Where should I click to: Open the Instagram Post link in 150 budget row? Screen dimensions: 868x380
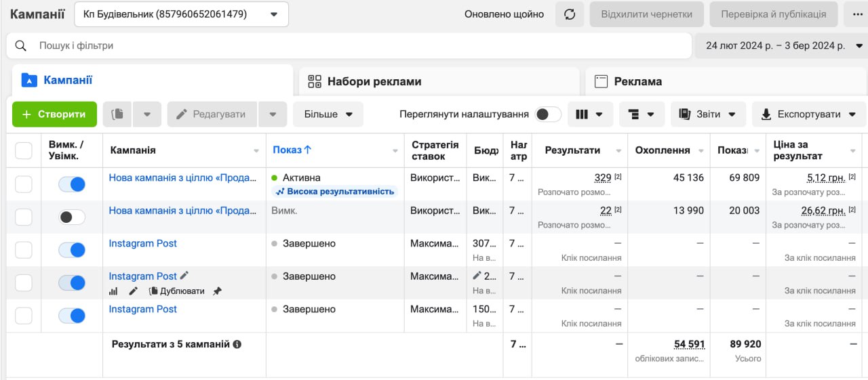tap(143, 309)
